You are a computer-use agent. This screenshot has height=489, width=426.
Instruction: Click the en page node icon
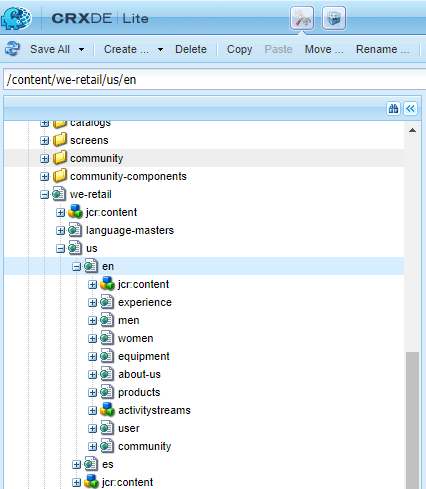91,266
